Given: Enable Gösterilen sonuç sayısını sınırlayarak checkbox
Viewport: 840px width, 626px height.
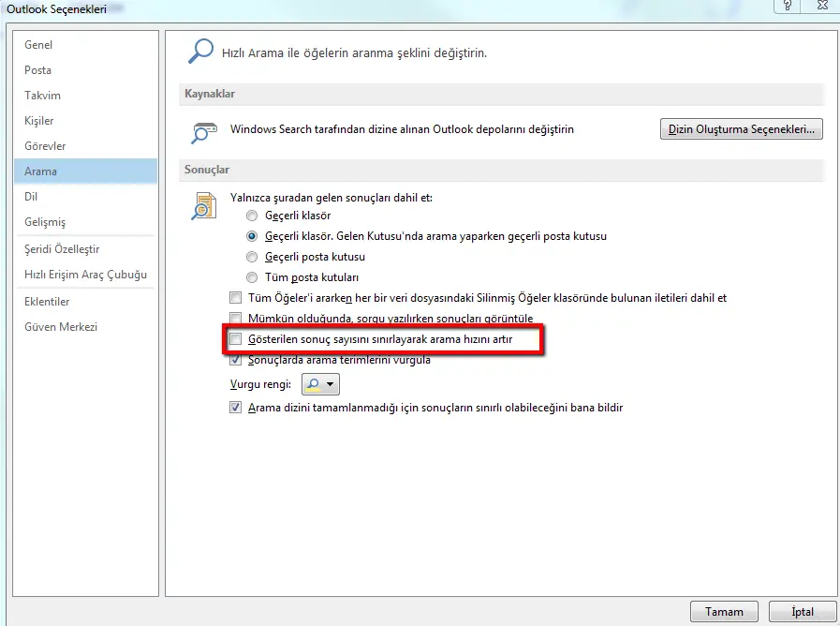Looking at the screenshot, I should coord(236,338).
